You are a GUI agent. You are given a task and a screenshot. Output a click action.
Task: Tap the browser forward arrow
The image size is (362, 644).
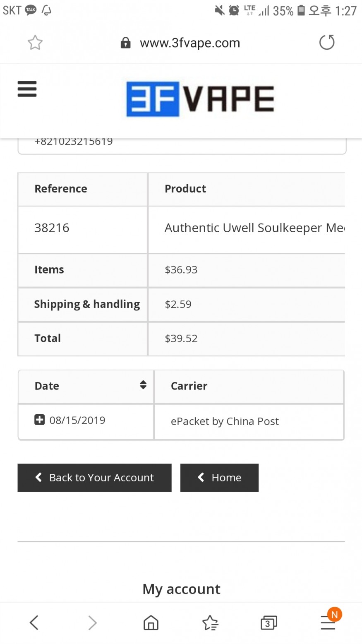92,622
